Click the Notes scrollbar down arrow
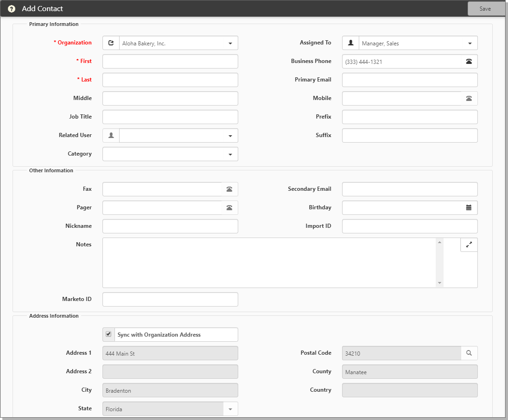The width and height of the screenshot is (508, 420). point(439,283)
